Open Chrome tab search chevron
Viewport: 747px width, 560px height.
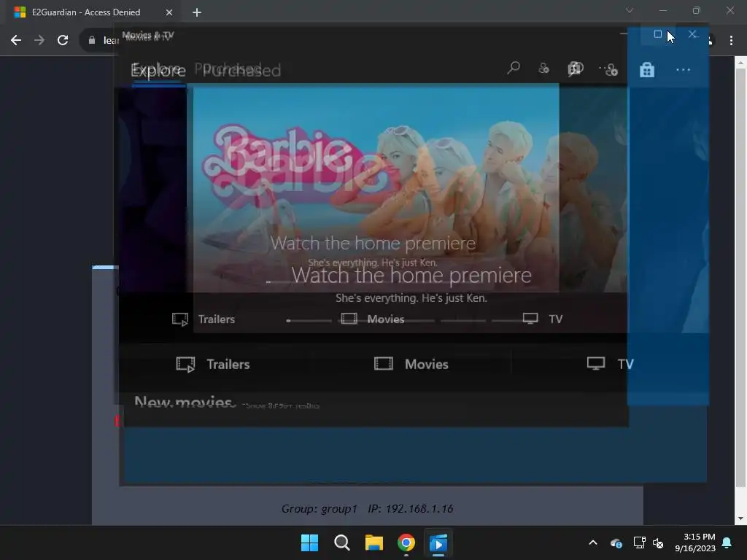[x=630, y=10]
